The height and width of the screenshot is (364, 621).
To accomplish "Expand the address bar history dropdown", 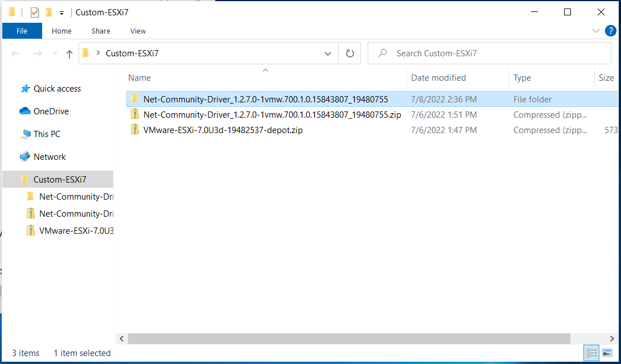I will click(327, 53).
